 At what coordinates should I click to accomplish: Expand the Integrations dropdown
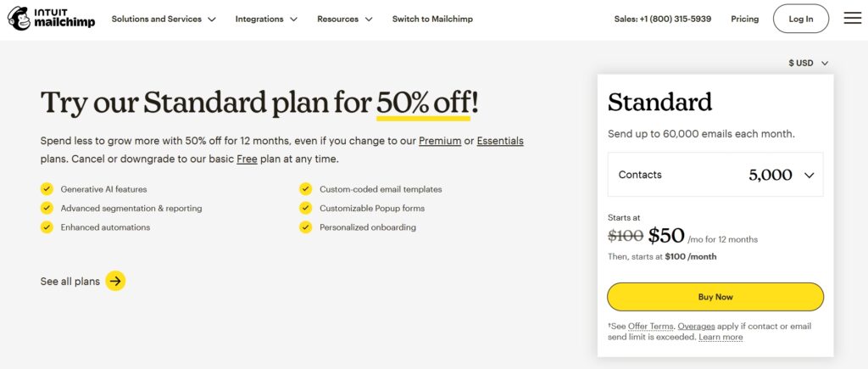pos(266,19)
